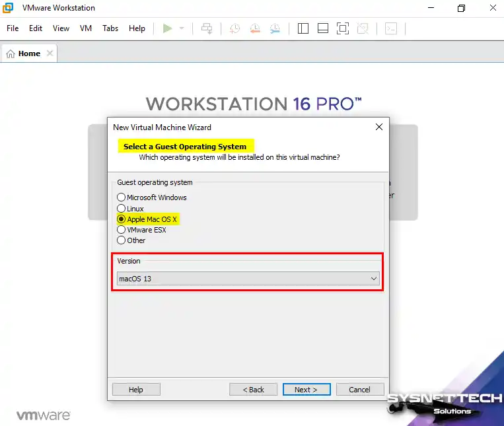Click the Next button
Screen dimensions: 504x426
point(306,390)
